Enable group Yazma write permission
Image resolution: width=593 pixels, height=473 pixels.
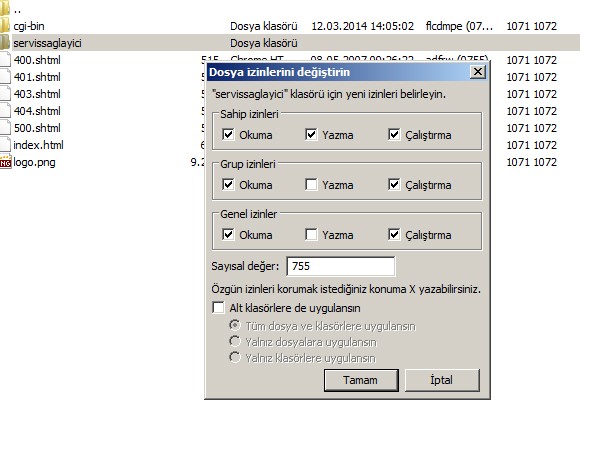[x=311, y=185]
